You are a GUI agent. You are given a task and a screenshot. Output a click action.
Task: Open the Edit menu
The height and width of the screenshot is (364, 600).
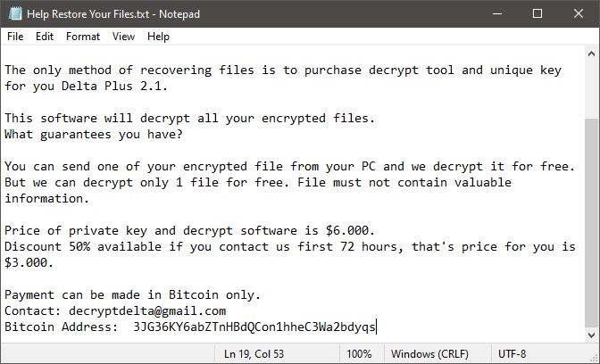[x=45, y=37]
